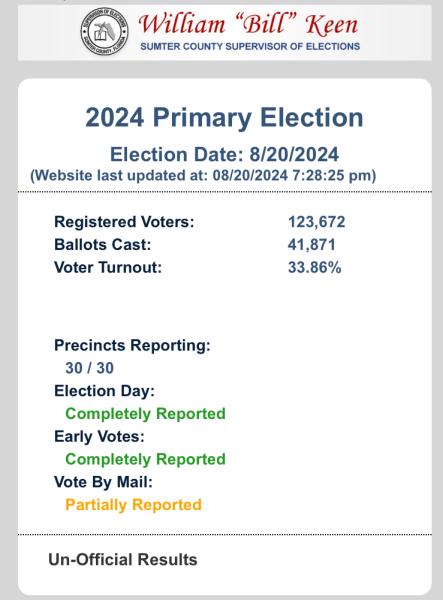Select the 30 / 30 precincts count
Viewport: 443px width, 600px height.
(90, 368)
